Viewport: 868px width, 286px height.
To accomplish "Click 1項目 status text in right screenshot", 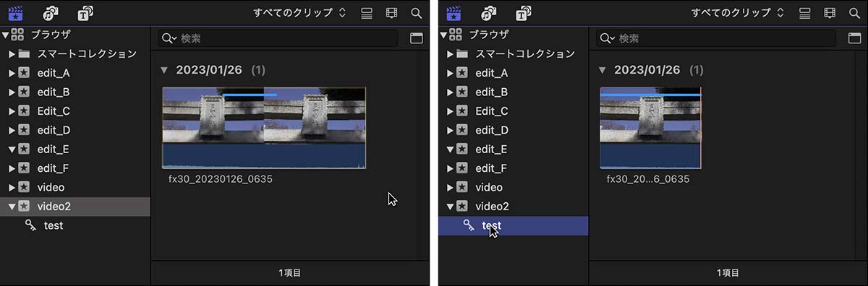I will coord(728,273).
